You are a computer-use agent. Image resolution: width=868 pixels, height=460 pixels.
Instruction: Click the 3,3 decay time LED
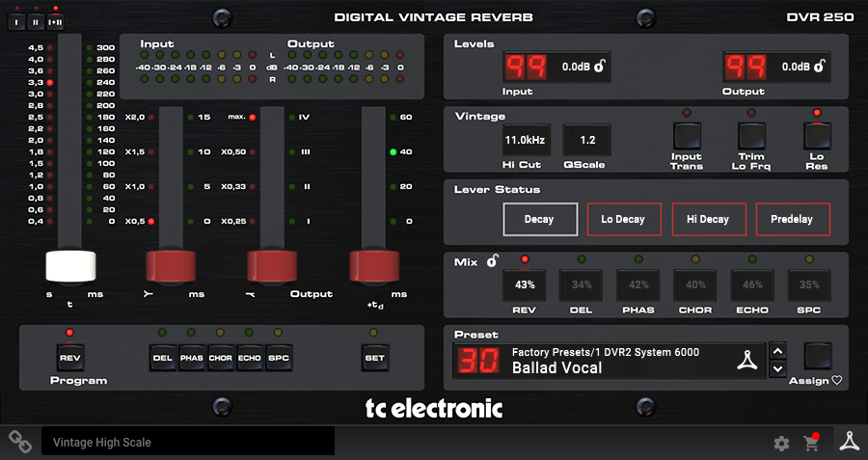click(x=50, y=83)
